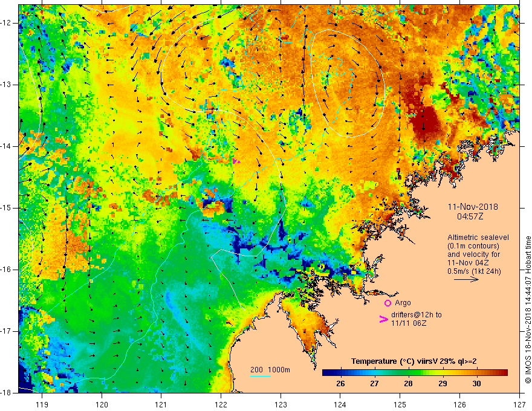Image resolution: width=532 pixels, height=411 pixels.
Task: Click the 26 value on the temperature scale
Action: point(340,384)
